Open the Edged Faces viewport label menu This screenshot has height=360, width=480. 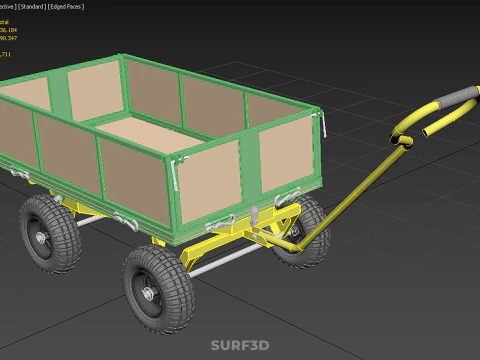66,6
